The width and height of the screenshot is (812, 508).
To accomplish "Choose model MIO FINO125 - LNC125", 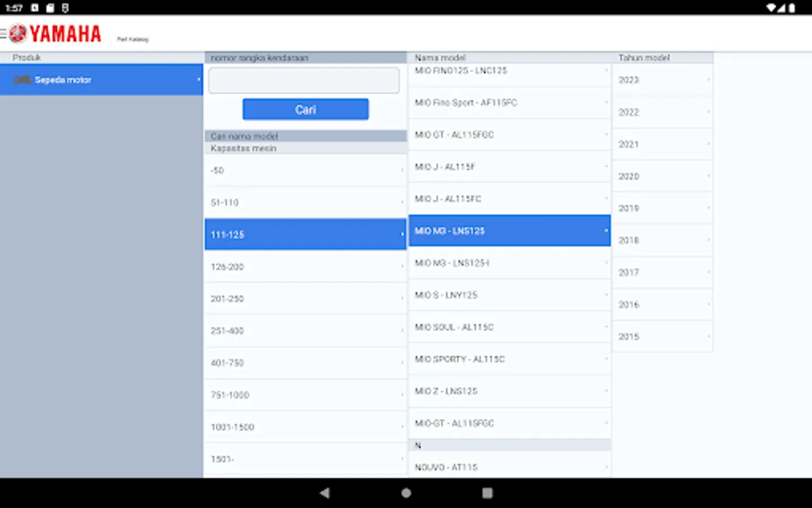I will click(509, 75).
